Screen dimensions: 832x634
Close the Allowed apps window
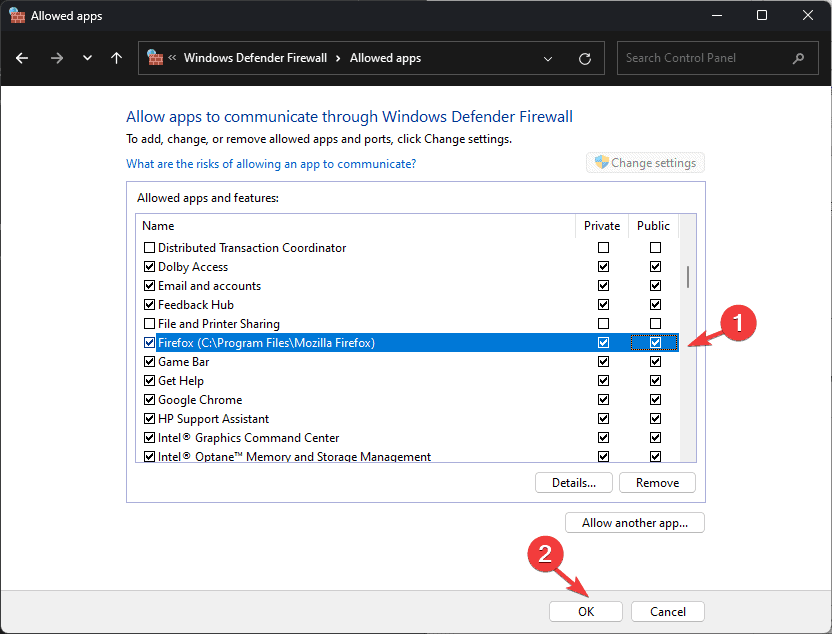click(x=807, y=15)
